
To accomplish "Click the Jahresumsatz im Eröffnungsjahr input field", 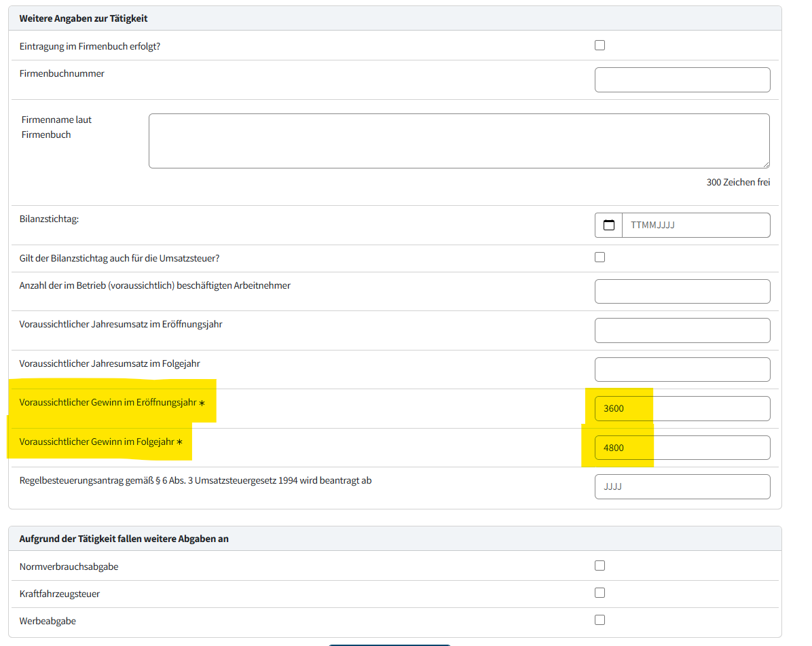I will 682,330.
